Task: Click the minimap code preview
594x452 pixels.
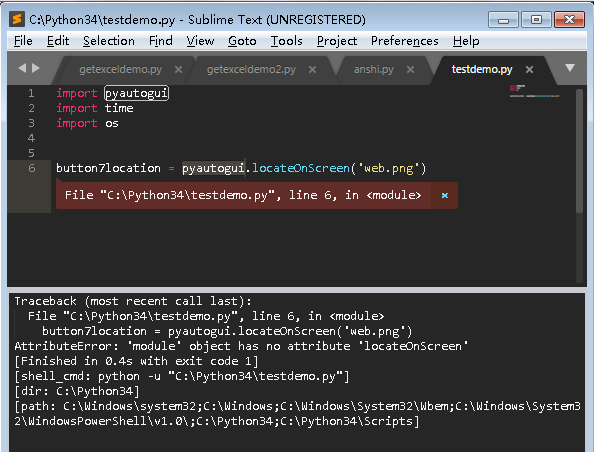Action: point(534,91)
